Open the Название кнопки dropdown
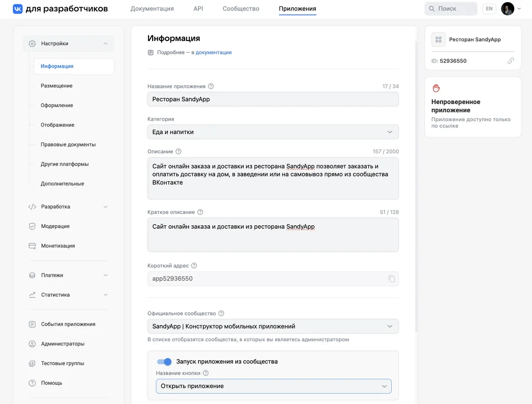 (273, 386)
